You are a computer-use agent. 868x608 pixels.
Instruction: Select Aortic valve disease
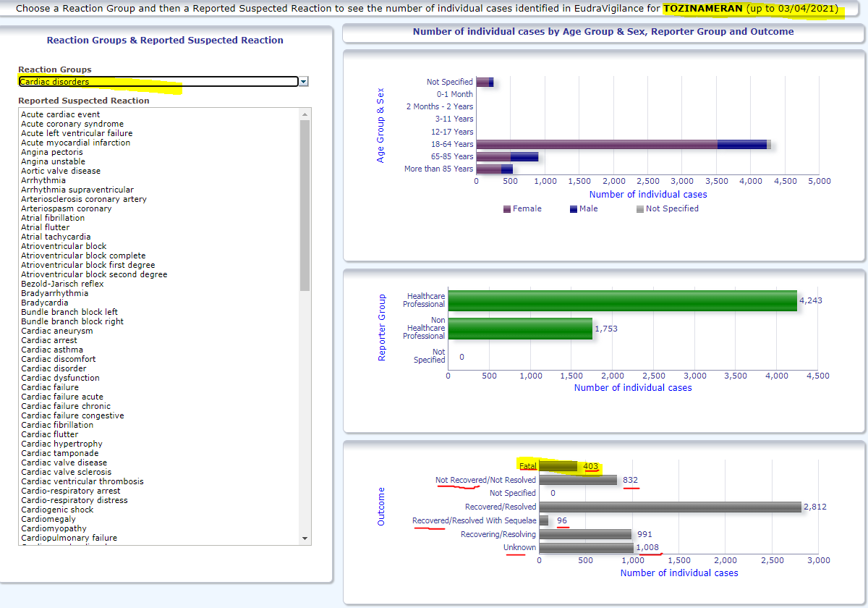61,171
